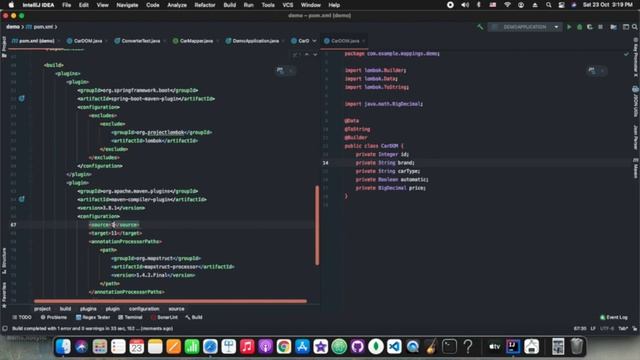Viewport: 640px width, 360px height.
Task: Click the 'configuration' breadcrumb at editor bottom
Action: click(x=144, y=309)
